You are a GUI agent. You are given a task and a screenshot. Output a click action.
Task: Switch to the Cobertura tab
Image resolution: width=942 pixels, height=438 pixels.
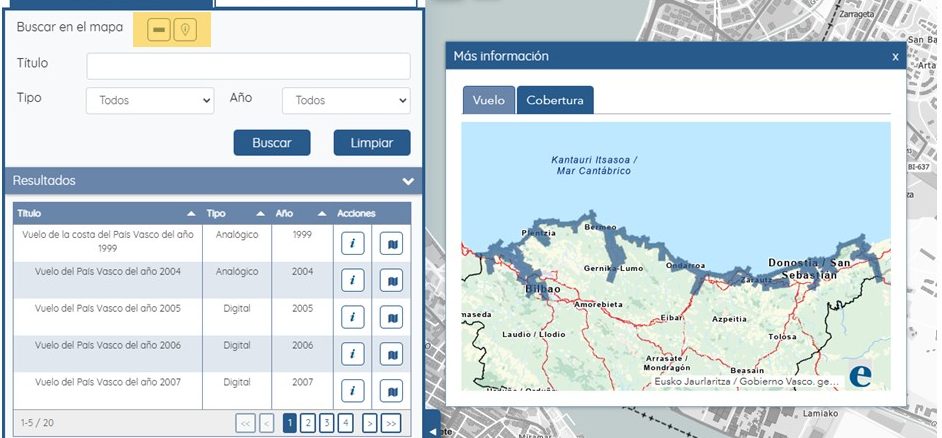555,100
